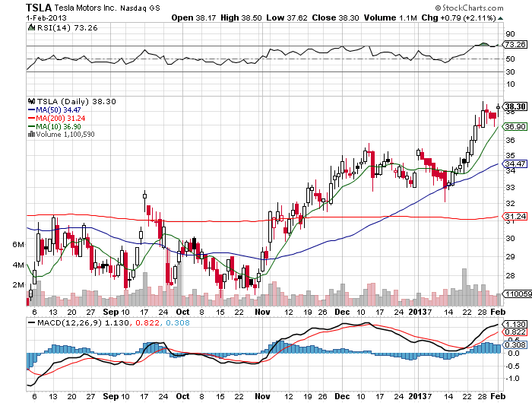The width and height of the screenshot is (532, 403).
Task: Click the RSI(14) indicator icon
Action: (31, 27)
